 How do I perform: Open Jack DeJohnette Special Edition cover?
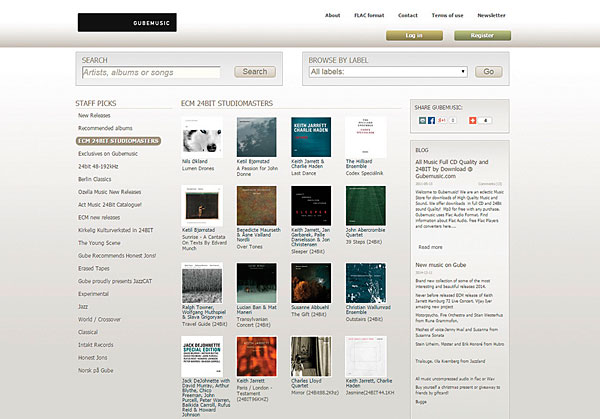click(202, 357)
